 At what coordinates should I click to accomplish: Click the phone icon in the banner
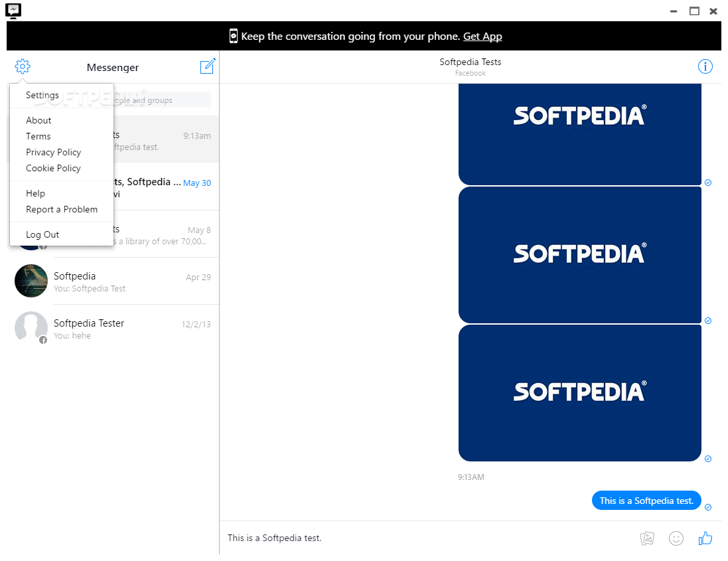point(234,37)
